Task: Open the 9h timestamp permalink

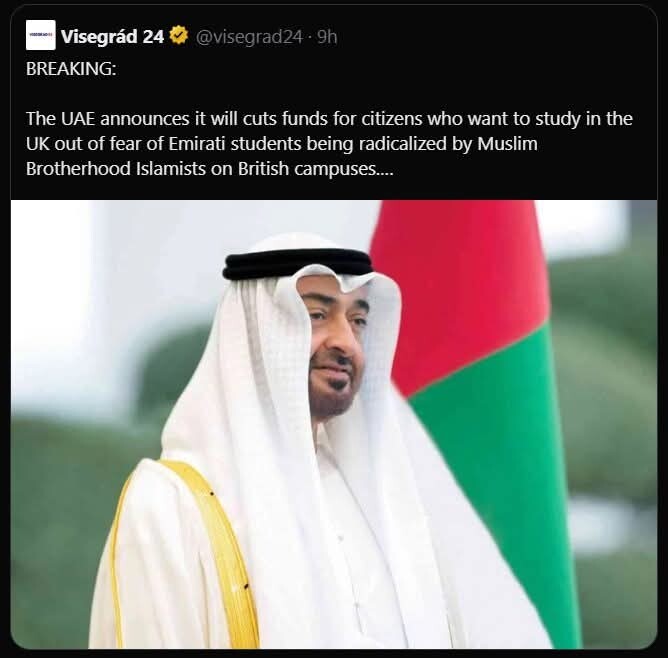Action: 327,37
